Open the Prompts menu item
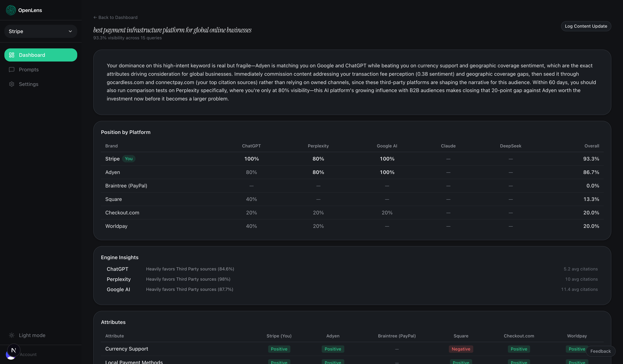 click(29, 69)
